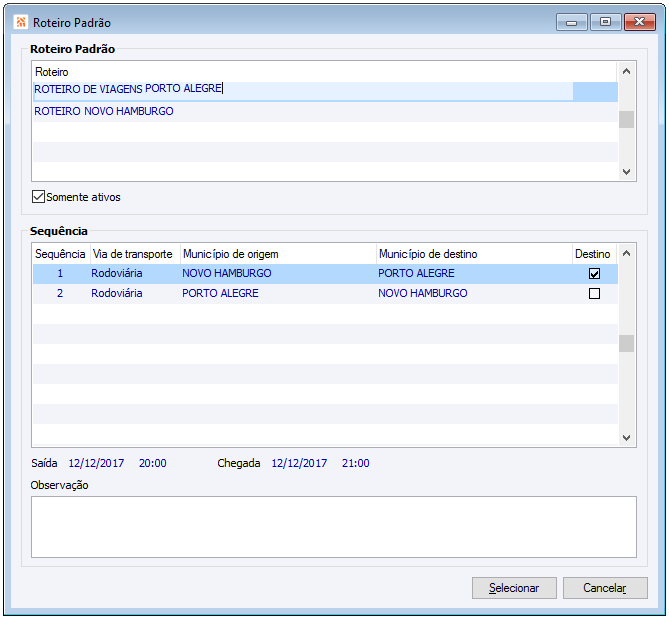Image resolution: width=669 pixels, height=620 pixels.
Task: Click origin PORTO ALEGRE in row 2
Action: 220,294
